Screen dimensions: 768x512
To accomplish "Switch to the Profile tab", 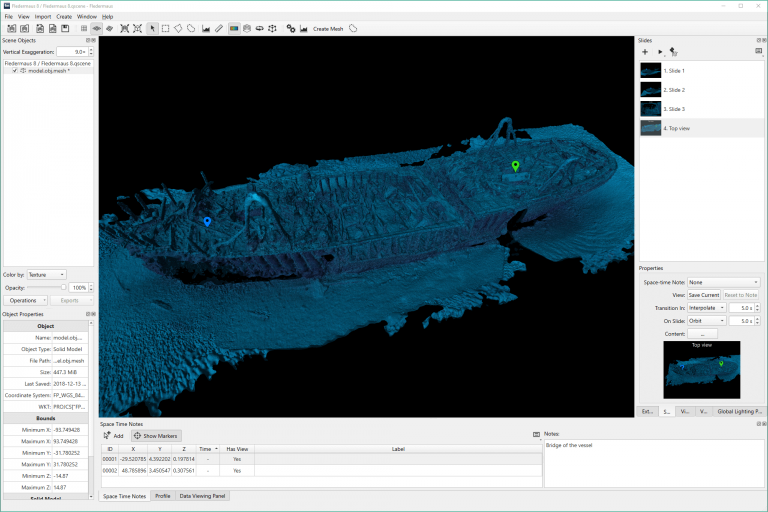I will [162, 495].
